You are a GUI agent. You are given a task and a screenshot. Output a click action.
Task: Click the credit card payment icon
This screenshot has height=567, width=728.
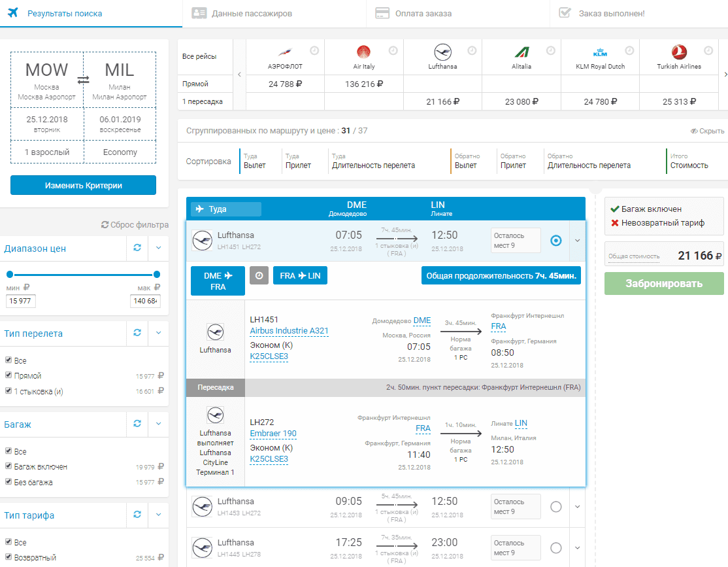point(382,13)
